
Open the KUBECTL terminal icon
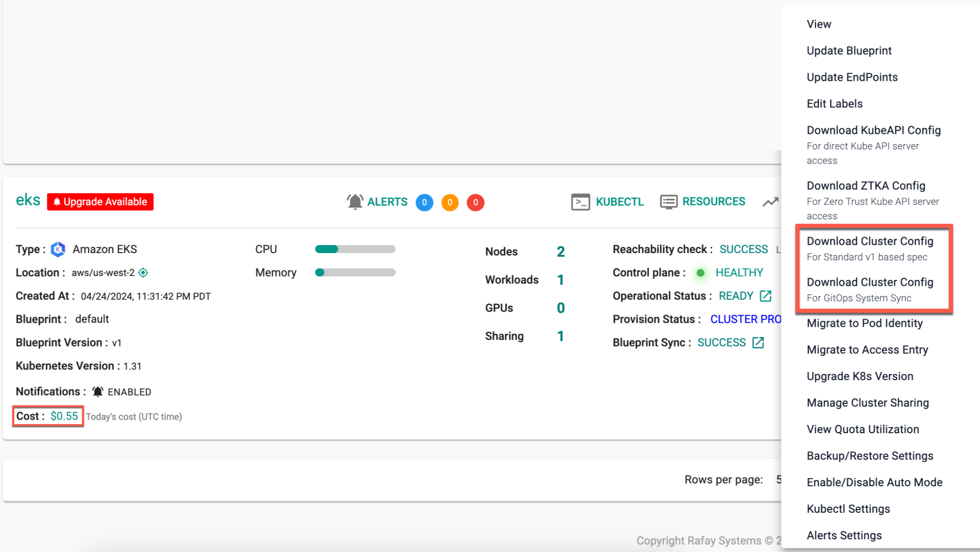coord(580,202)
